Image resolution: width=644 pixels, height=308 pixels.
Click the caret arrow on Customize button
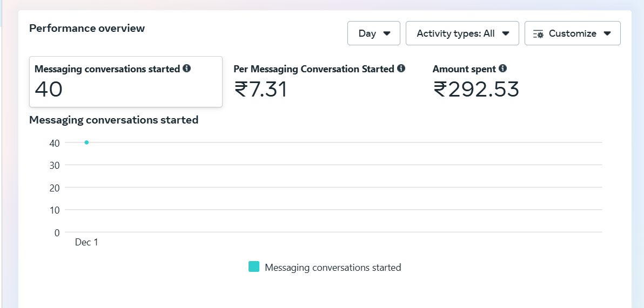tap(607, 33)
